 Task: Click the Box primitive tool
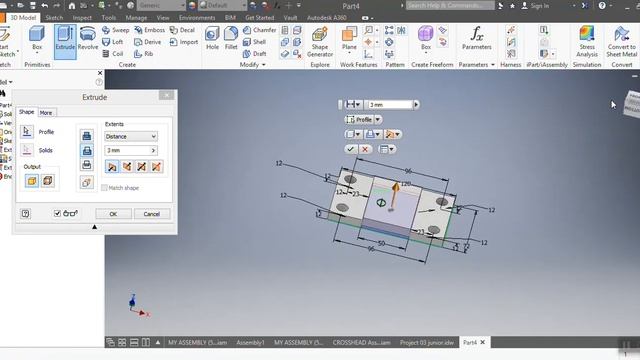coord(37,39)
